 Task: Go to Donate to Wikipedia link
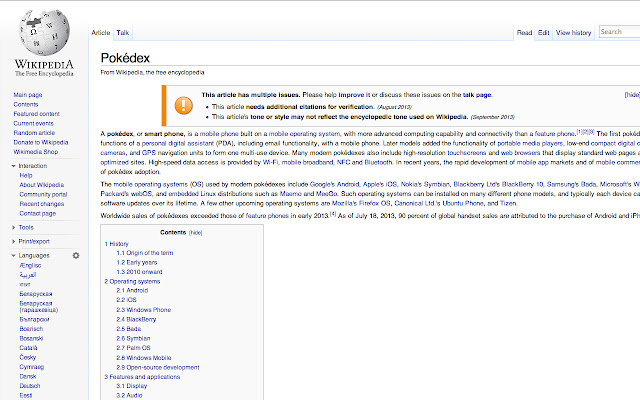(40, 142)
